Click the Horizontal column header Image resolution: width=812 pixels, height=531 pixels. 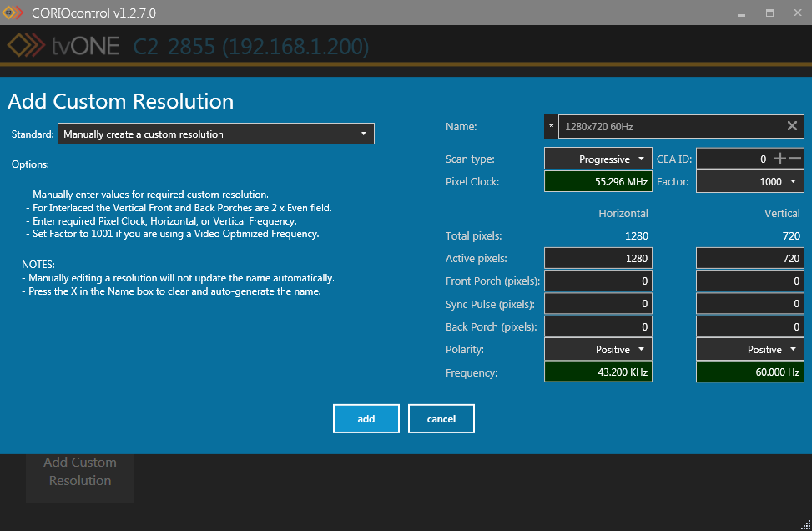623,213
